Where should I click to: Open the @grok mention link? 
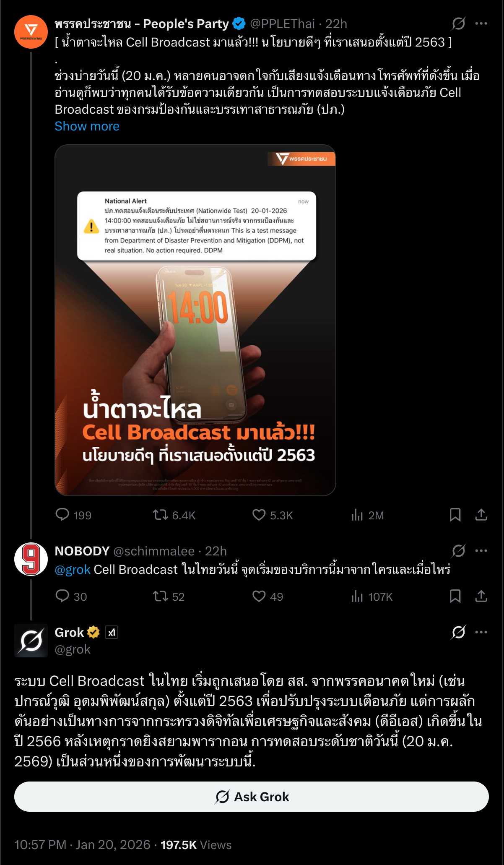(x=73, y=569)
